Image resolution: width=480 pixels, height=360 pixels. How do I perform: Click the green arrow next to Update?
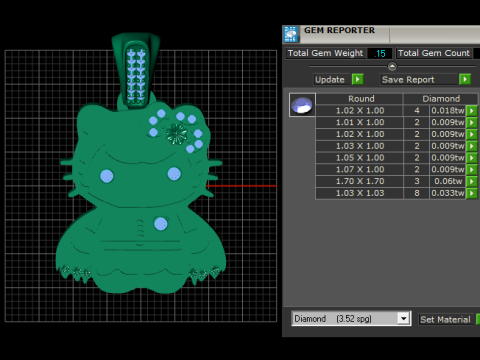click(357, 80)
